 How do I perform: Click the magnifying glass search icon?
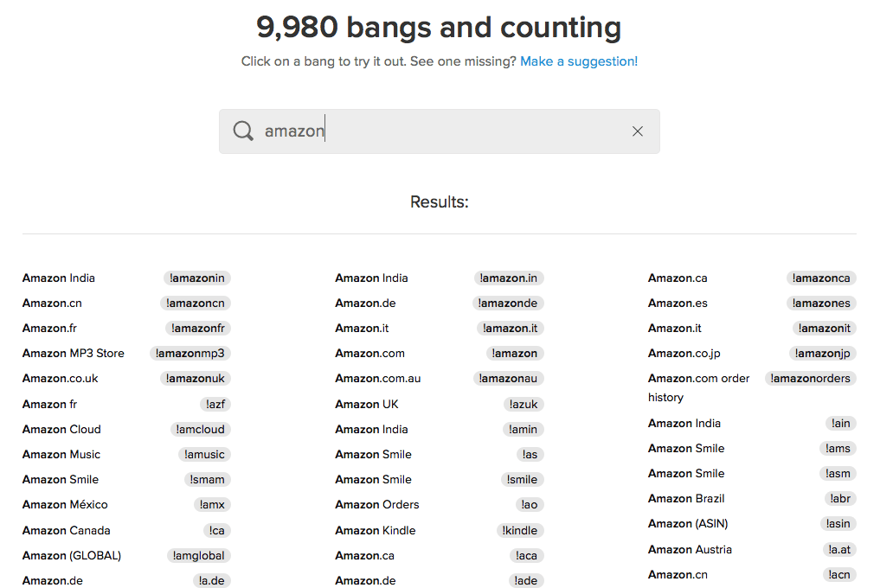(x=243, y=131)
